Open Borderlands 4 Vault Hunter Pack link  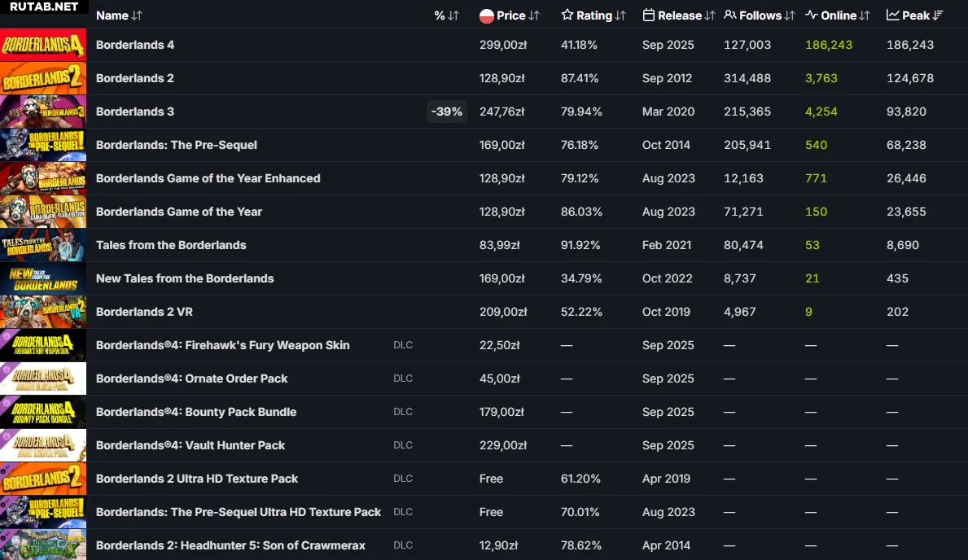coord(191,445)
